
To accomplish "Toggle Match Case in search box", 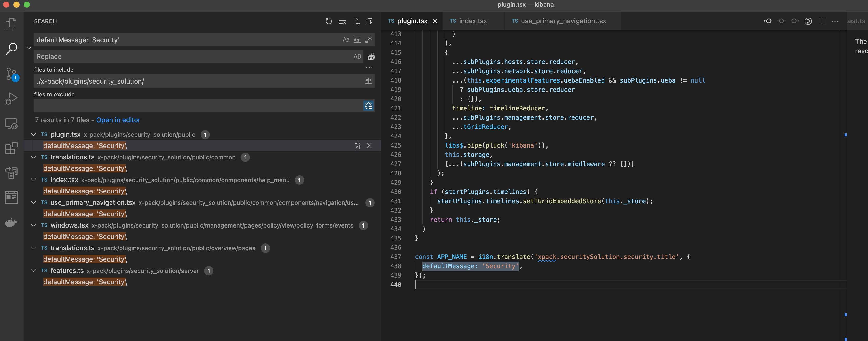I will (346, 40).
